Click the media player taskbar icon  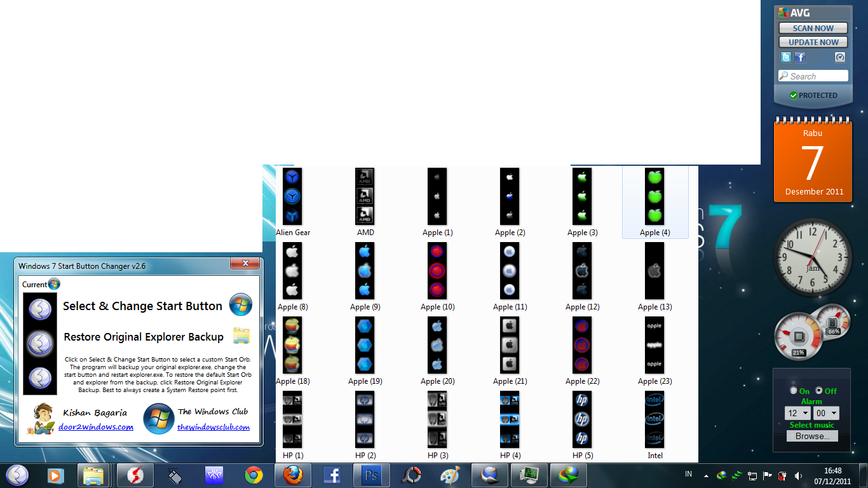coord(55,475)
